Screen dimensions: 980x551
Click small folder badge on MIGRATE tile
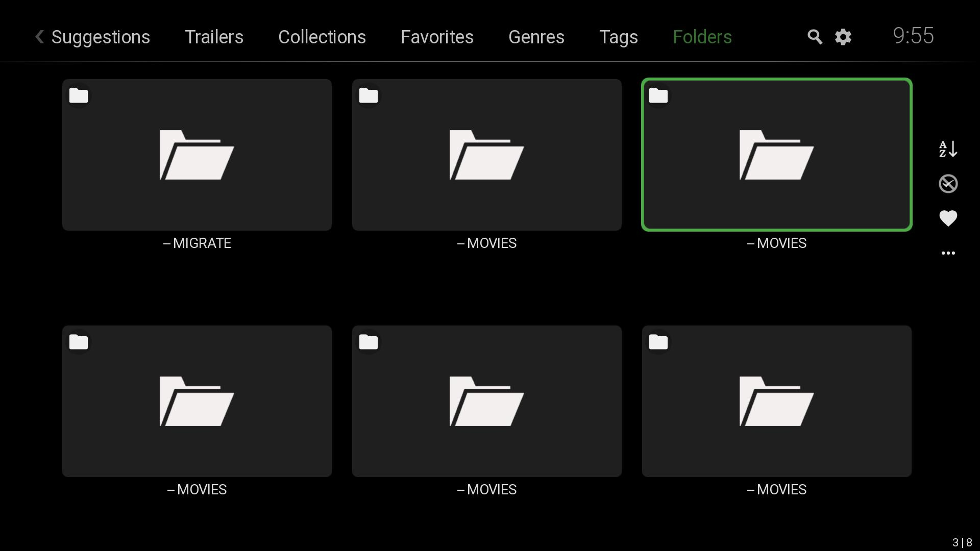pos(79,96)
